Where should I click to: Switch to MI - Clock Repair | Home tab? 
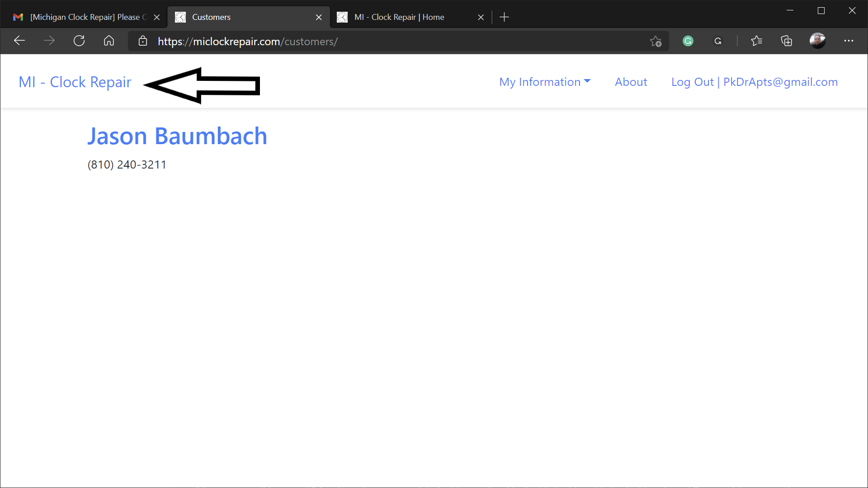[x=410, y=17]
